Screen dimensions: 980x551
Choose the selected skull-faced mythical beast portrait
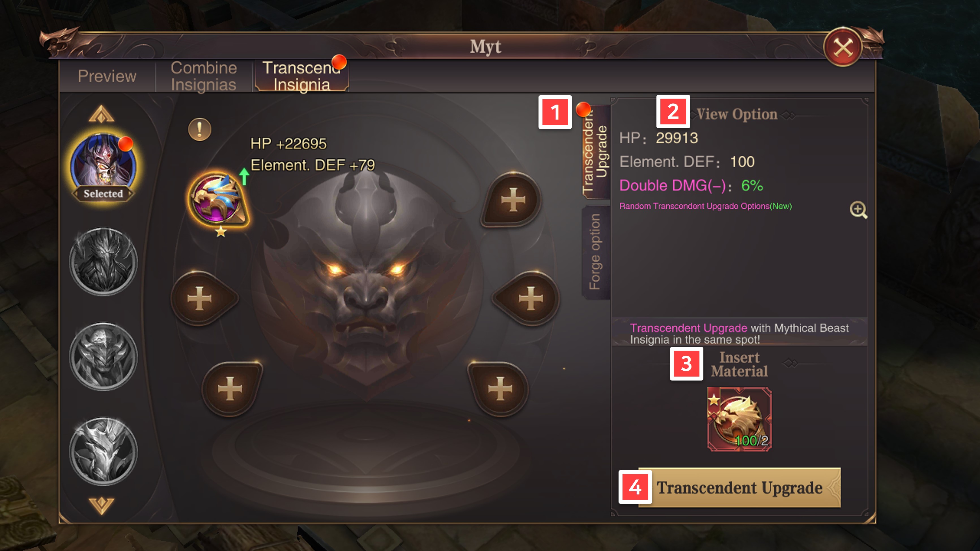pos(103,165)
